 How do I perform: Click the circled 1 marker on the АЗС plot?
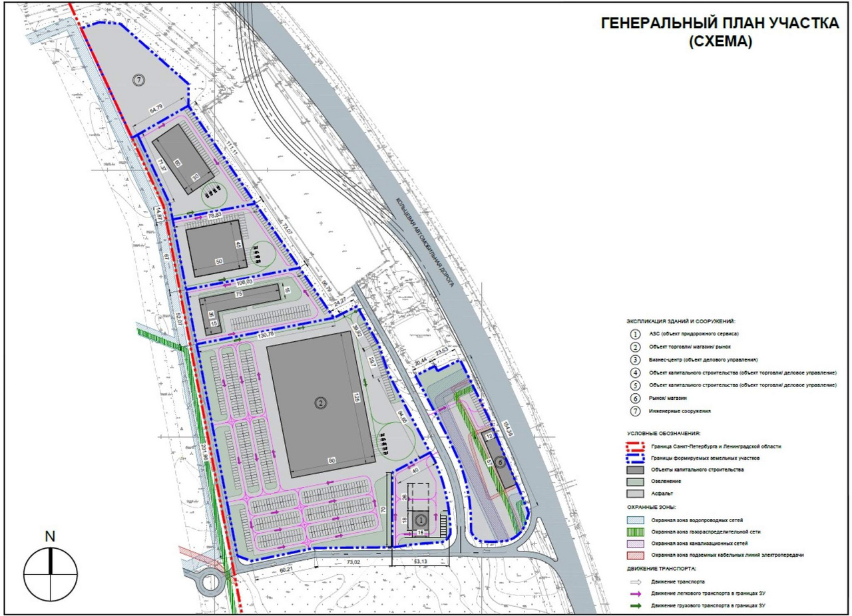click(x=421, y=520)
